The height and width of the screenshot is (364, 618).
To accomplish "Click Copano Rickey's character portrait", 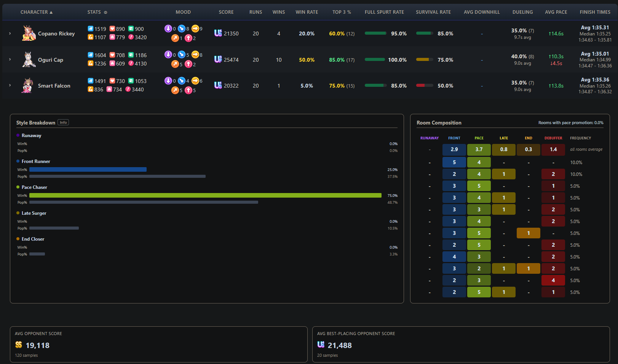I will [29, 33].
